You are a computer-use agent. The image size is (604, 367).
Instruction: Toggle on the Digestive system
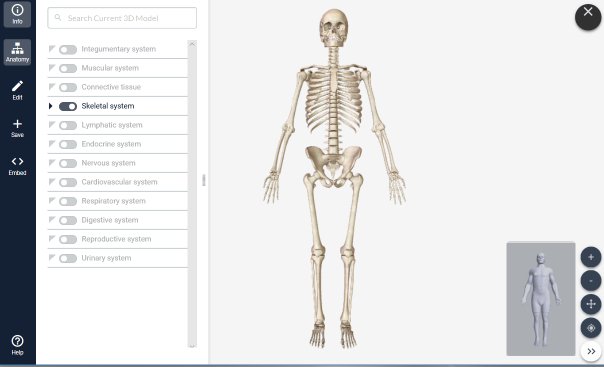click(x=68, y=220)
